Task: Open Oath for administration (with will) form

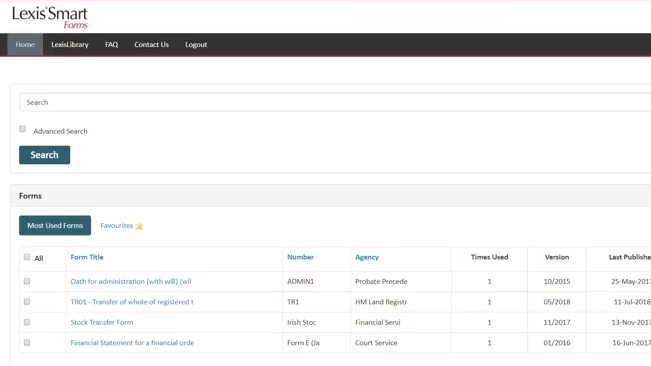Action: pos(131,281)
